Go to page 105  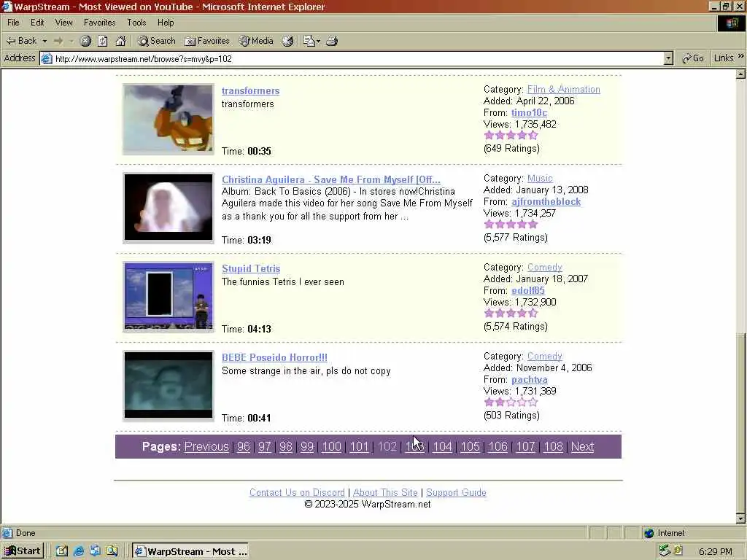pyautogui.click(x=471, y=447)
